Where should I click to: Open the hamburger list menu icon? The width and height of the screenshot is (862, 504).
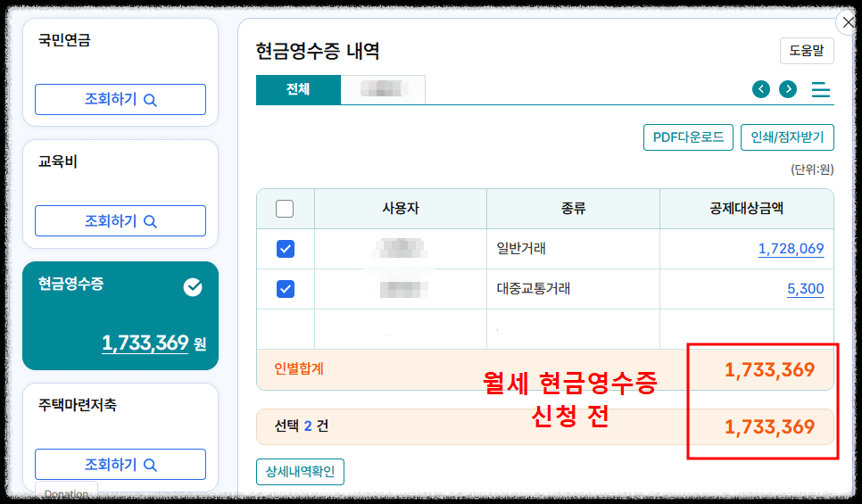click(x=821, y=89)
